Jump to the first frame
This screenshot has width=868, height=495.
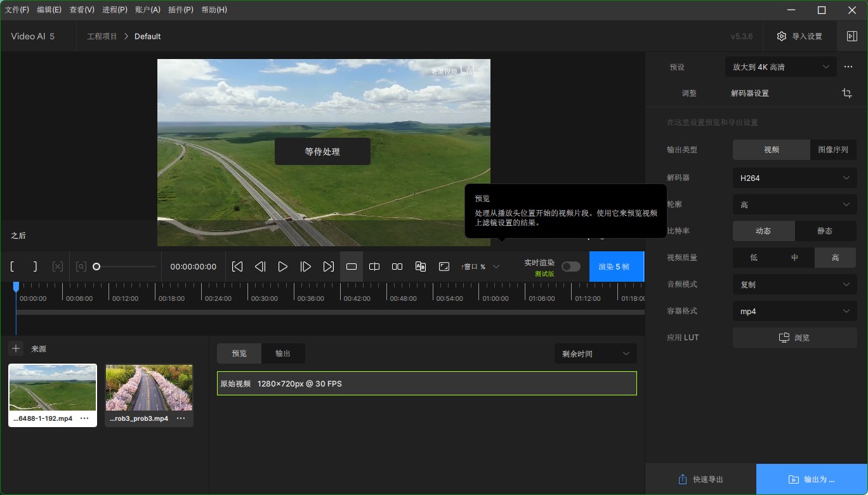[237, 267]
